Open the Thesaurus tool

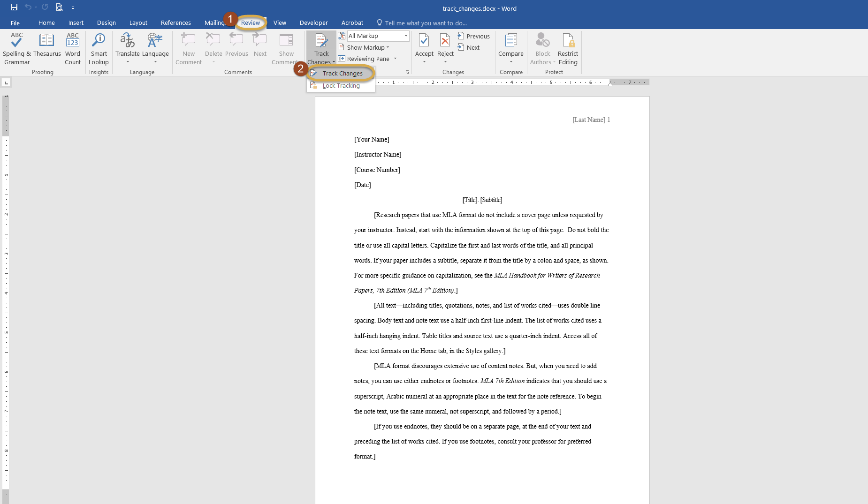46,41
